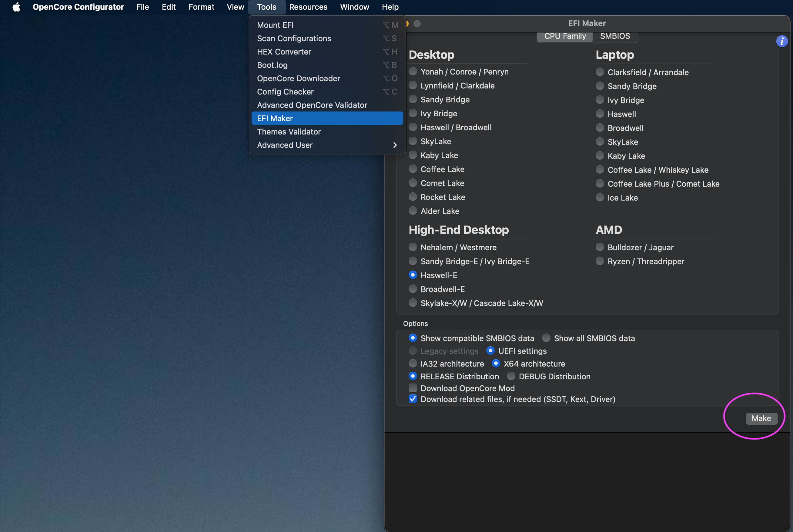Select Desktop Haswell / Broadwell option
Screen dimensions: 793x532
413,127
